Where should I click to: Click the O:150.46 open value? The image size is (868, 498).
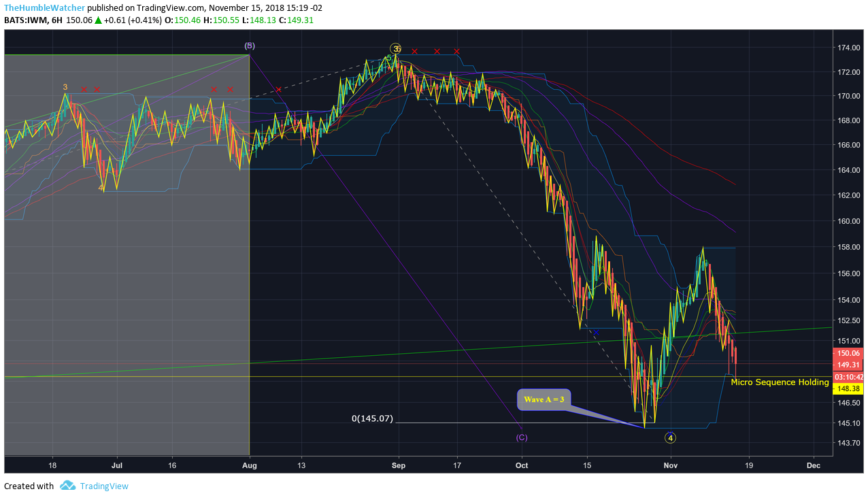point(183,20)
